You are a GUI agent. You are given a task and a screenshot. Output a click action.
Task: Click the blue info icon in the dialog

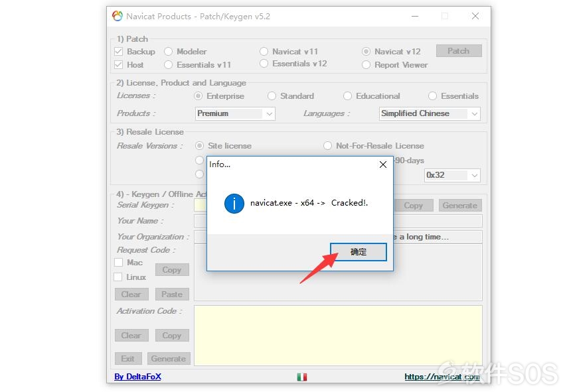click(x=234, y=204)
